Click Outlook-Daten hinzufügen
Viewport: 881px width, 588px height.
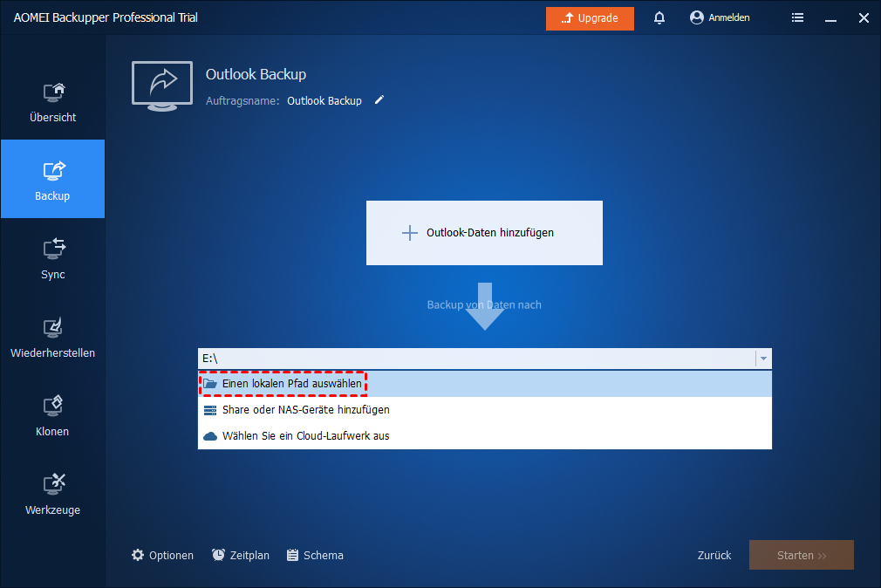(x=484, y=233)
